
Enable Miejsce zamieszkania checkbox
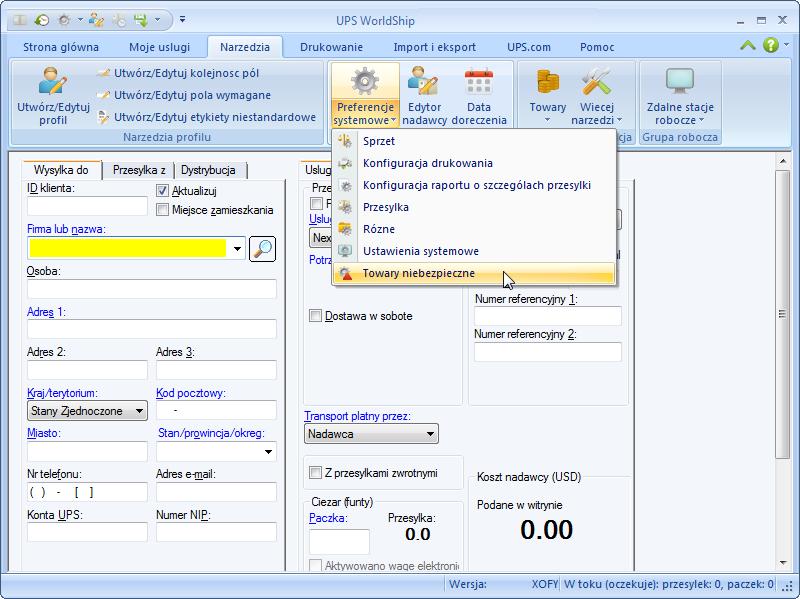162,210
